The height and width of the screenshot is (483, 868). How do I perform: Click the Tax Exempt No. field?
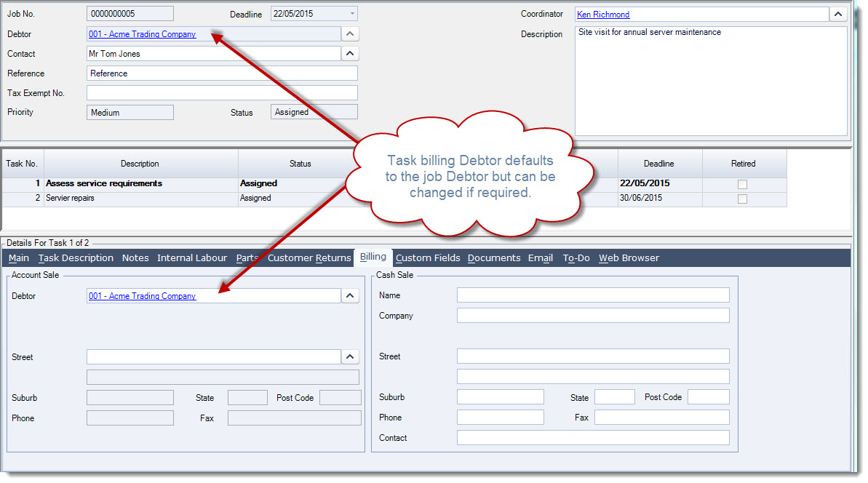(222, 93)
